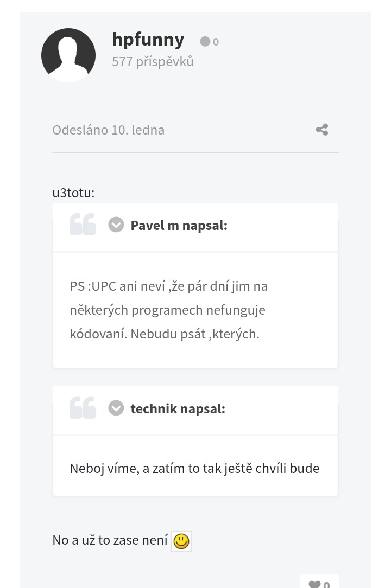Click the grey reputation dot next to hpfunny
Viewport: 391px width, 588px height.
(x=205, y=41)
